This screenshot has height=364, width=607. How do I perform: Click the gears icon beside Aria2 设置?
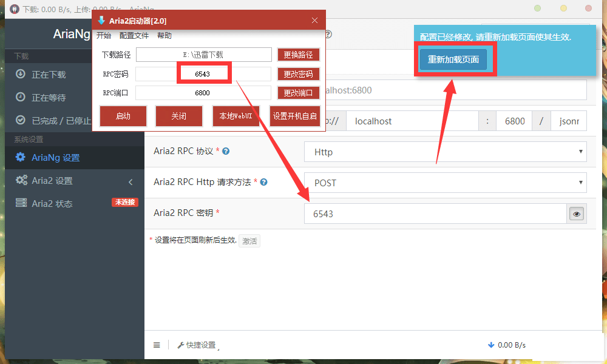[21, 180]
